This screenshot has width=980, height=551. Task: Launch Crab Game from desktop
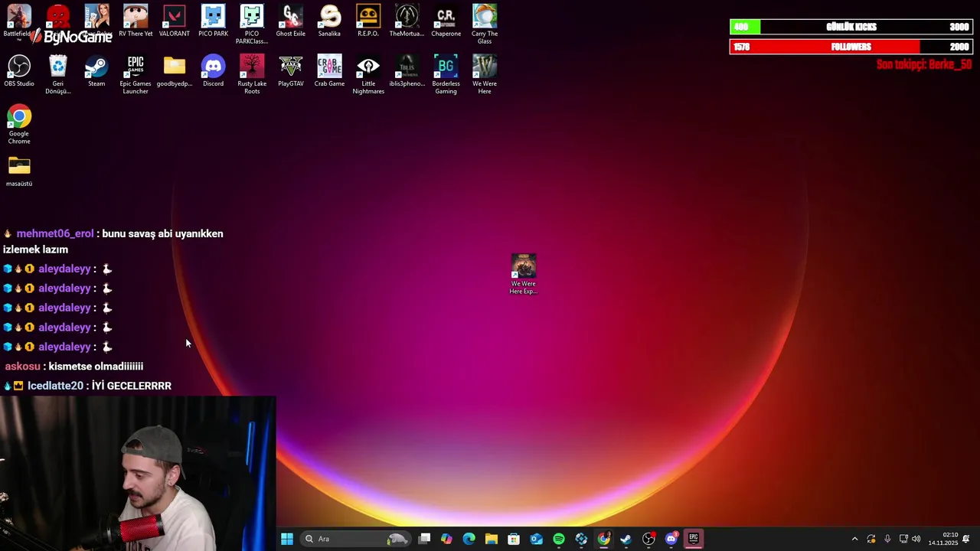(x=329, y=70)
